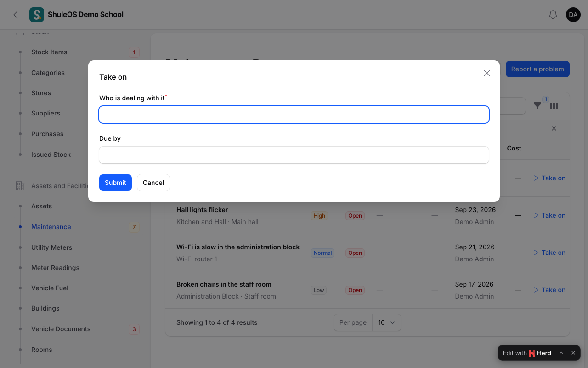Viewport: 588px width, 368px height.
Task: Submit the Take on form
Action: (x=115, y=183)
